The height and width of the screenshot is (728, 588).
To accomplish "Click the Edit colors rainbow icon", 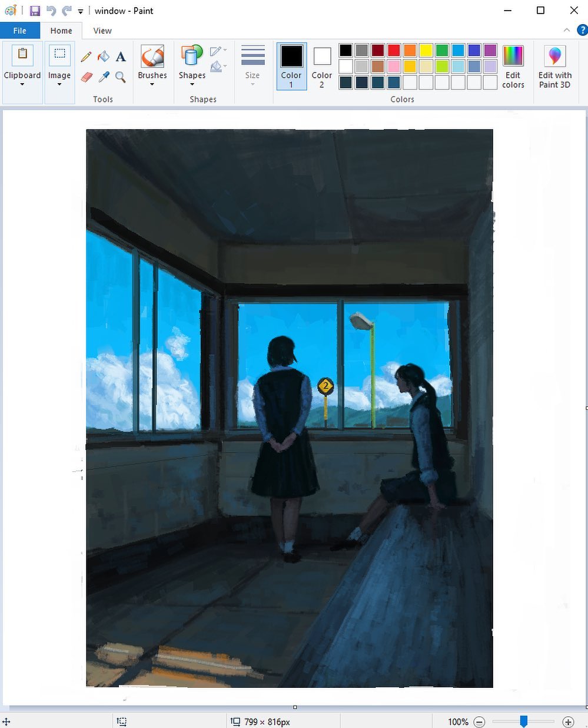I will [513, 56].
